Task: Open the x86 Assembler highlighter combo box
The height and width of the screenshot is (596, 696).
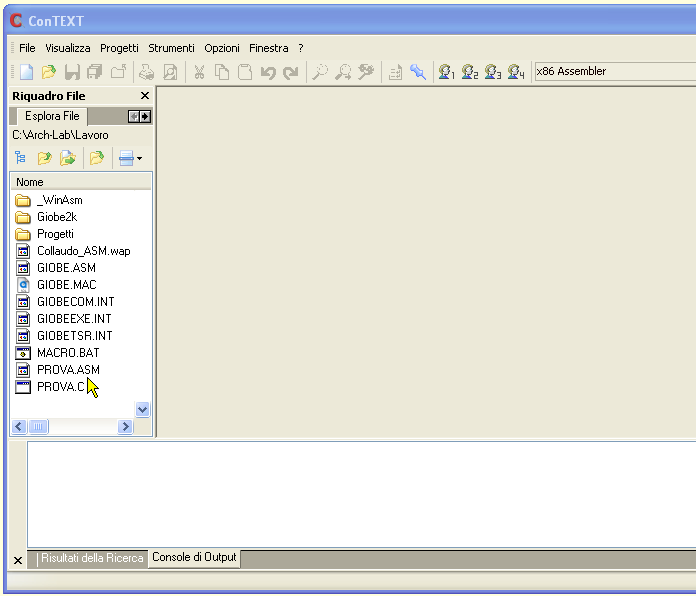Action: tap(615, 71)
